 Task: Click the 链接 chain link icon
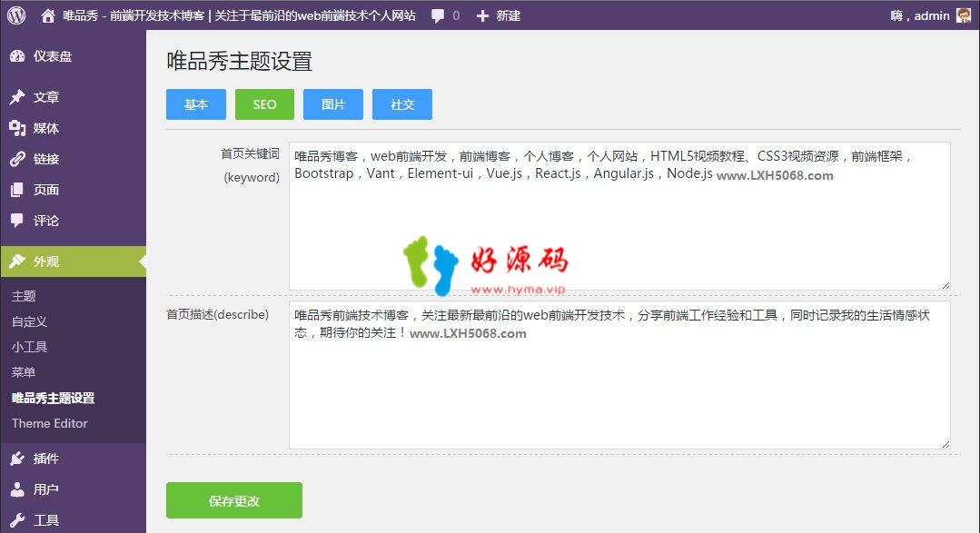click(17, 159)
